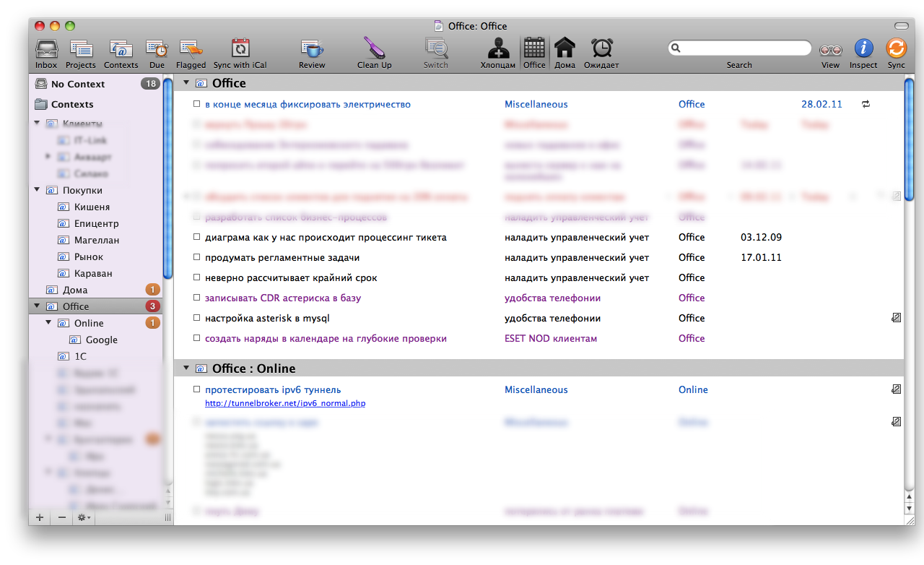Image resolution: width=924 pixels, height=565 pixels.
Task: Open the Review perspective icon
Action: click(x=312, y=50)
